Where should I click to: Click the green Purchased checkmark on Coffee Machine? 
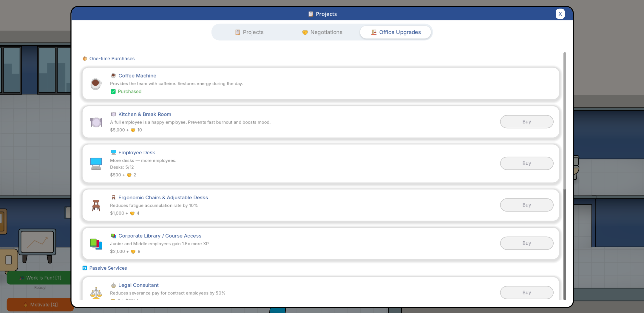(x=113, y=92)
